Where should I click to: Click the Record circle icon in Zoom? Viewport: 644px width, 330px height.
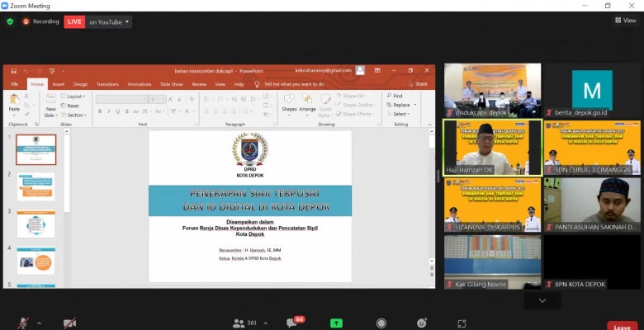click(381, 323)
